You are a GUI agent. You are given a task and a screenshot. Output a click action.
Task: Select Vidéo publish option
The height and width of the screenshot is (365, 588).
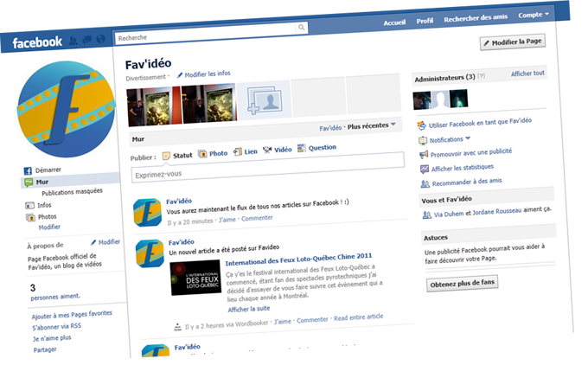click(277, 150)
